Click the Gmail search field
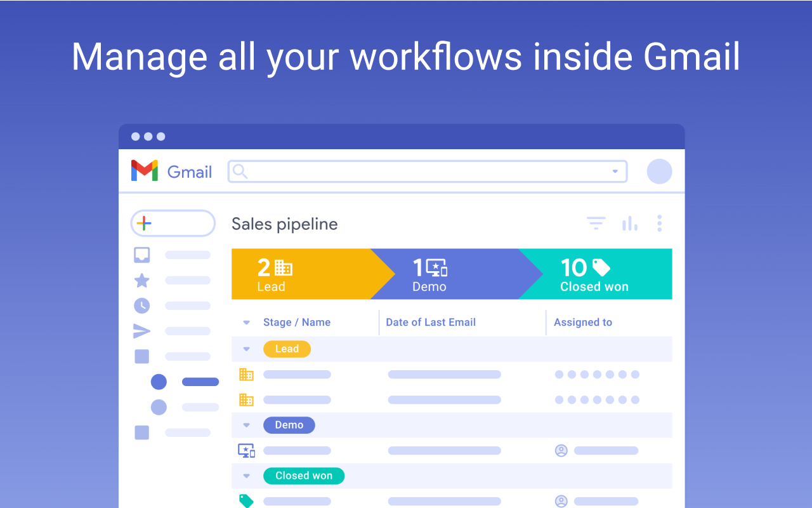The height and width of the screenshot is (508, 812). (x=425, y=171)
